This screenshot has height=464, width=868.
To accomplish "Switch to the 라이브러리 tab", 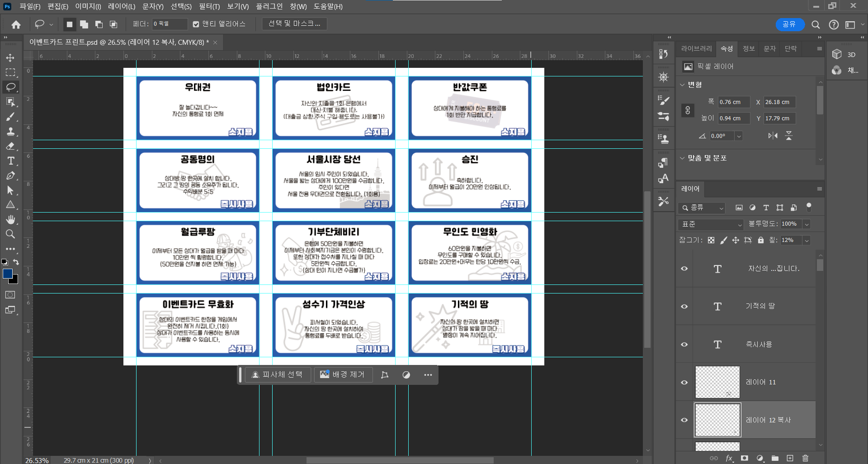I will 696,48.
